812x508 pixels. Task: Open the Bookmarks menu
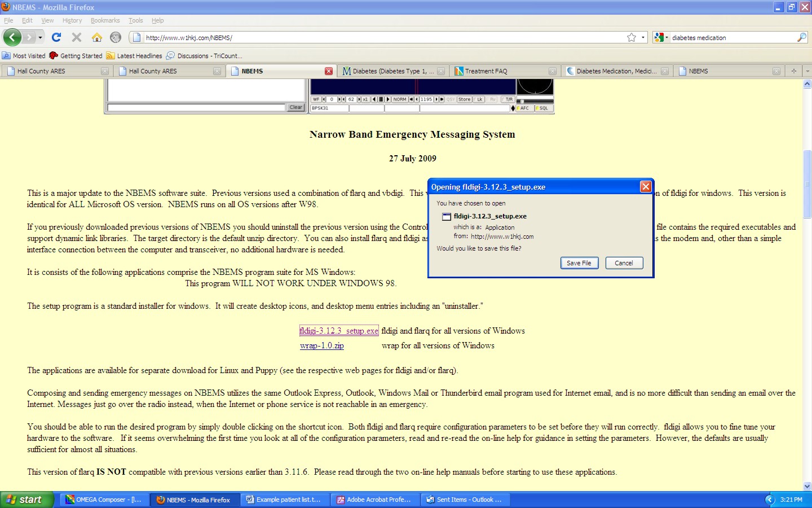(105, 20)
